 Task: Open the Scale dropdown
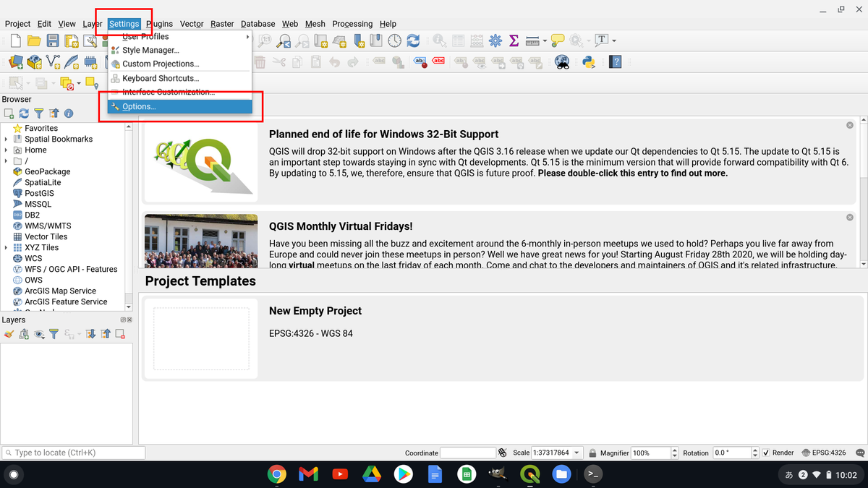(x=576, y=453)
